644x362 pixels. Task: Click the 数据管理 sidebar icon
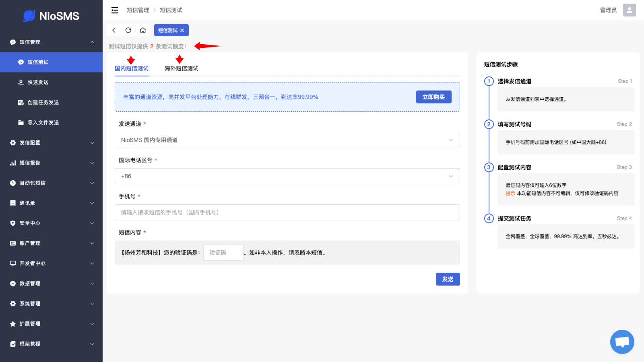click(13, 284)
